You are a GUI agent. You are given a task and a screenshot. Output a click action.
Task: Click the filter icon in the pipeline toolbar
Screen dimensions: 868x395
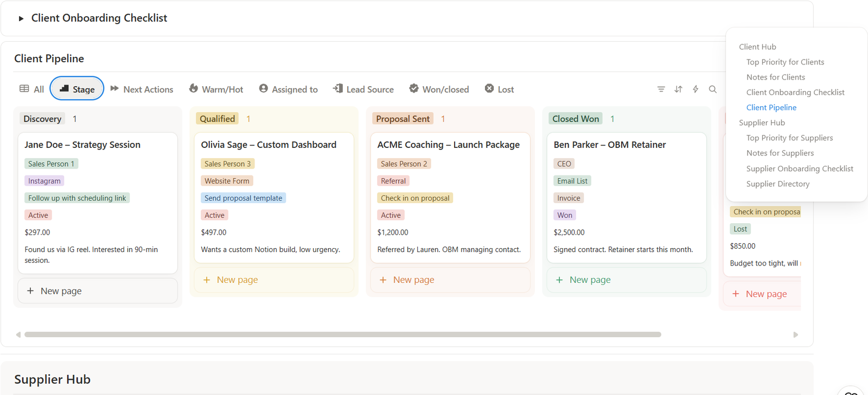tap(661, 89)
